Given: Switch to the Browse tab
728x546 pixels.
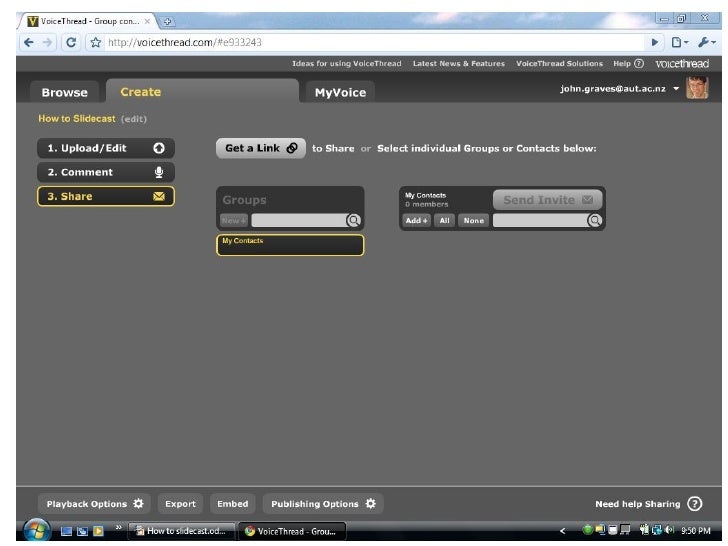Looking at the screenshot, I should 65,92.
